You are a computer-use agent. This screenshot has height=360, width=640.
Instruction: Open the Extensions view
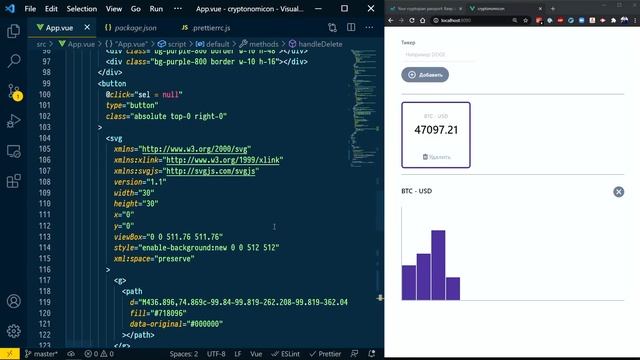coord(13,181)
